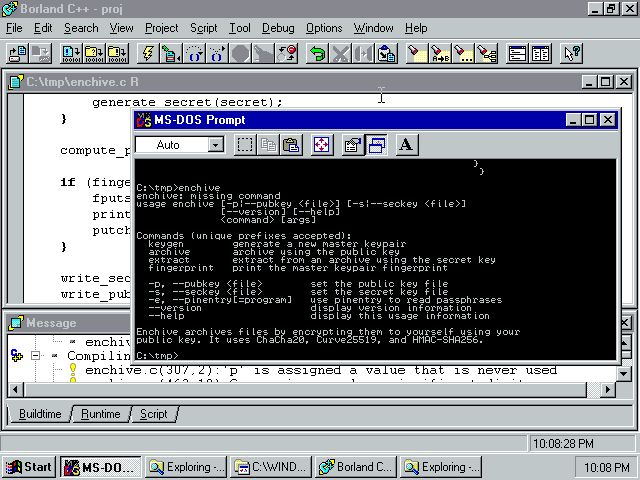Click the two-column window icon in the toolbar

540,53
